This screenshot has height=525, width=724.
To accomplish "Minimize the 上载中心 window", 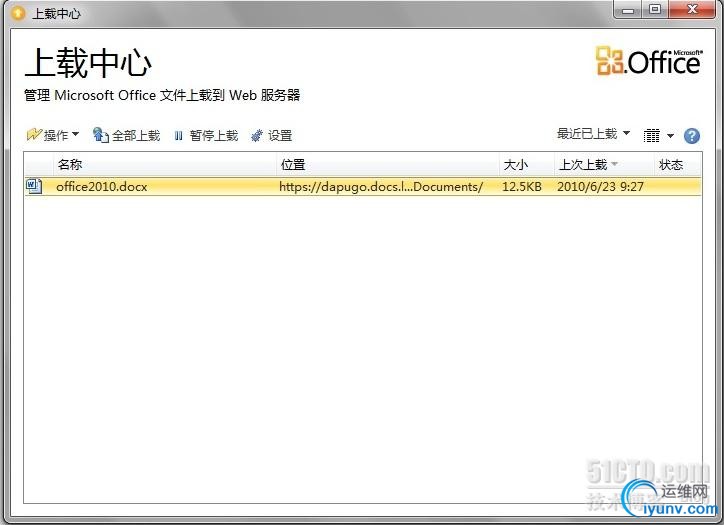I will click(x=628, y=10).
